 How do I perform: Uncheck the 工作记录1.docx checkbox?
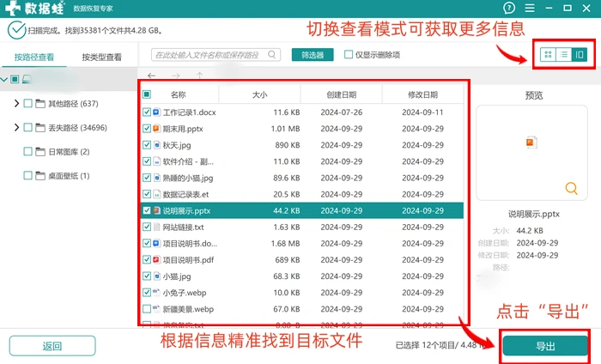(x=147, y=112)
